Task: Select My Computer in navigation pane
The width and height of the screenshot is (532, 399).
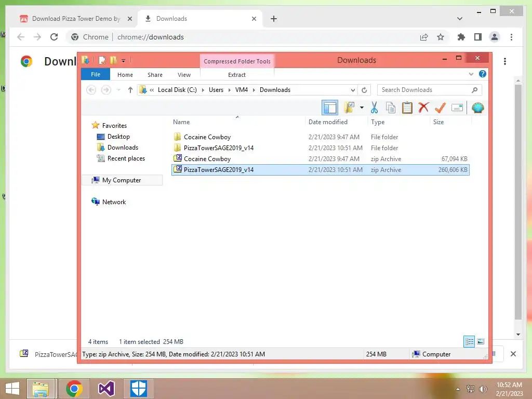Action: [x=122, y=180]
